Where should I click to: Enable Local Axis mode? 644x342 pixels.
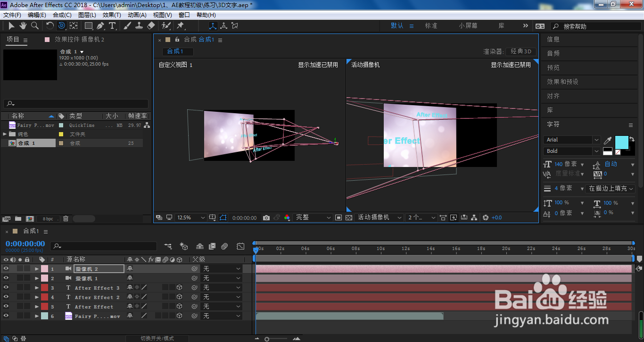[x=213, y=25]
